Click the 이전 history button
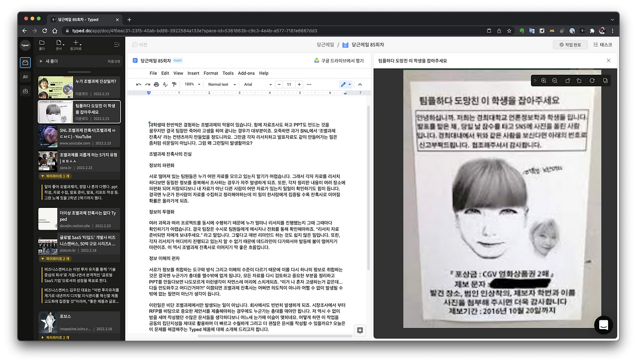This screenshot has width=637, height=364. 139,45
